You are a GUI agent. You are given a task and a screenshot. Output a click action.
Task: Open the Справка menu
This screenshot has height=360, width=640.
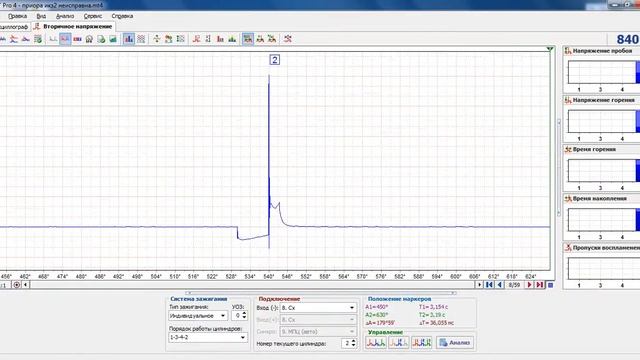pos(122,16)
